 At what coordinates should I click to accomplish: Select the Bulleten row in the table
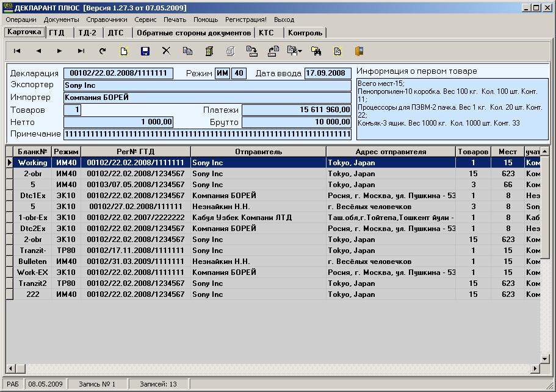[32, 262]
